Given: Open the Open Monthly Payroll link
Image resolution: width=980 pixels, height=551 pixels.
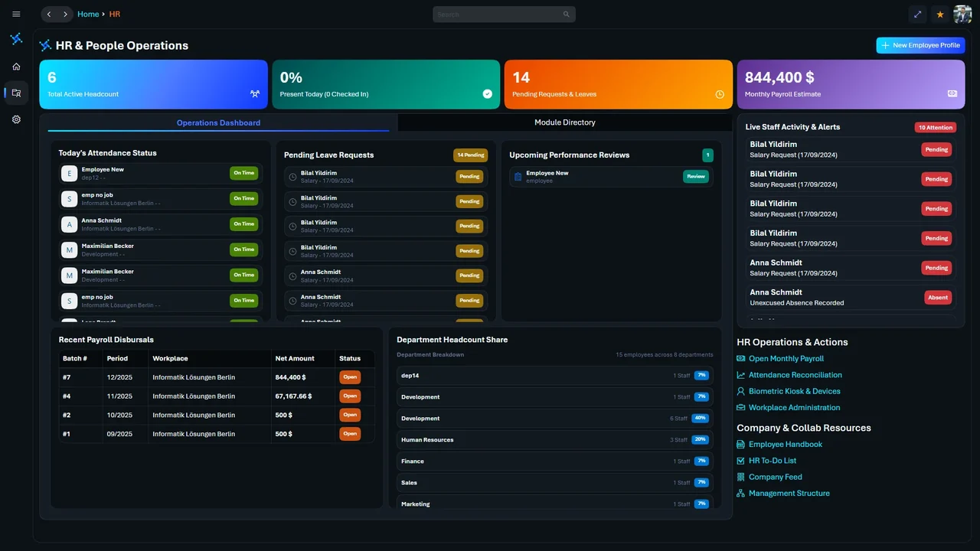Looking at the screenshot, I should (786, 359).
